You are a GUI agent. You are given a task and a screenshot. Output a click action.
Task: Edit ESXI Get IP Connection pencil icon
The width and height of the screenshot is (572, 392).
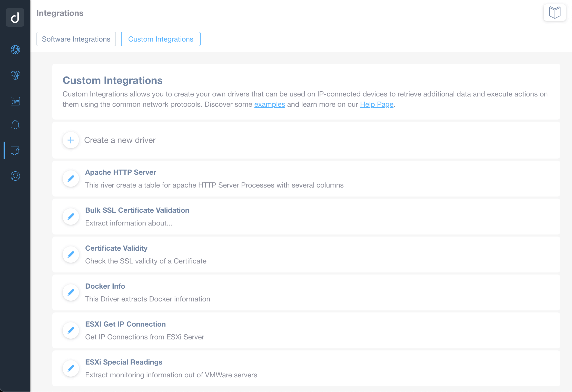click(x=71, y=330)
